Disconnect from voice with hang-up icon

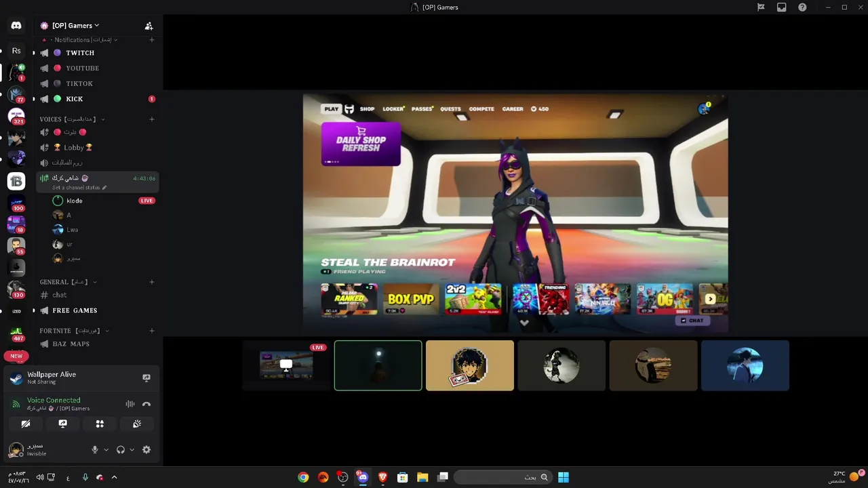pyautogui.click(x=146, y=404)
